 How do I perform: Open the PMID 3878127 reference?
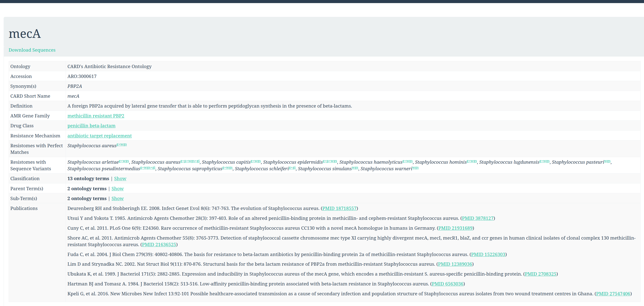tap(477, 218)
